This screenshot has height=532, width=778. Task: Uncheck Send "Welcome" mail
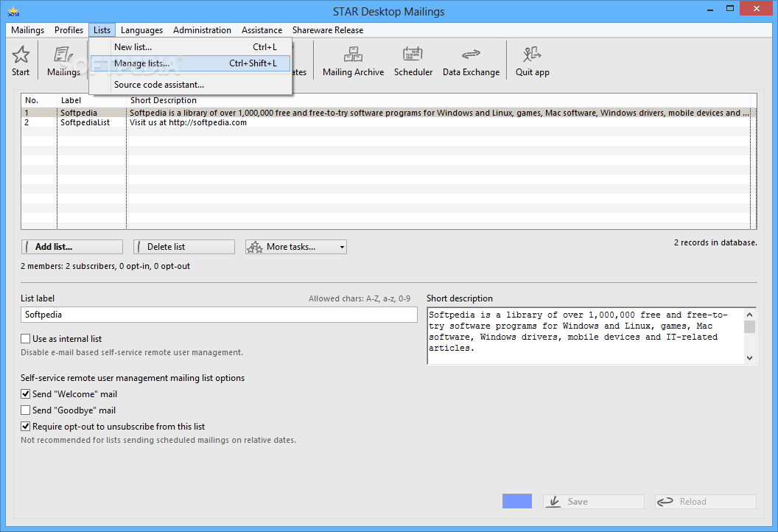[25, 394]
